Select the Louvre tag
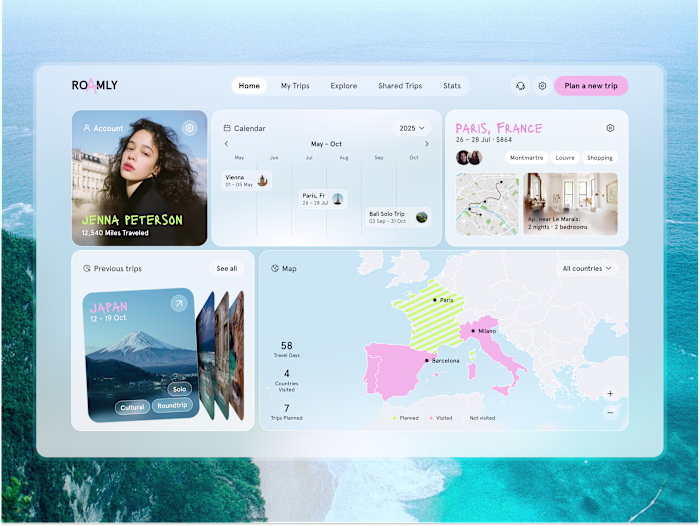Image resolution: width=700 pixels, height=526 pixels. pyautogui.click(x=565, y=158)
